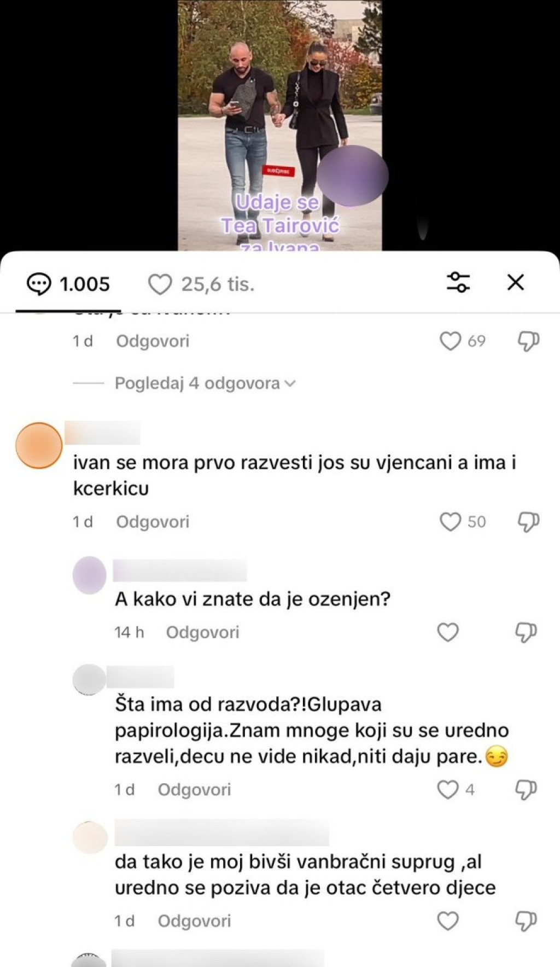Switch to the 25,6 tis. likes tab
Screen dimensions: 560x967
coord(201,284)
